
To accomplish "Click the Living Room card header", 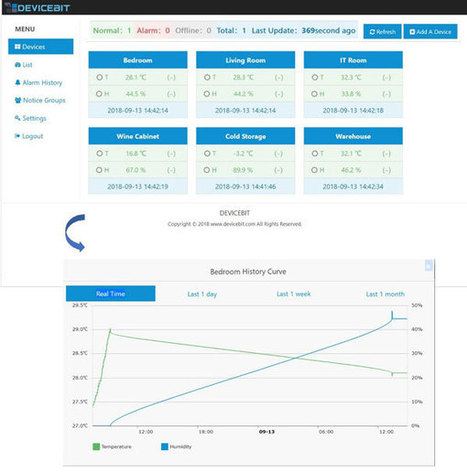I will click(x=245, y=60).
